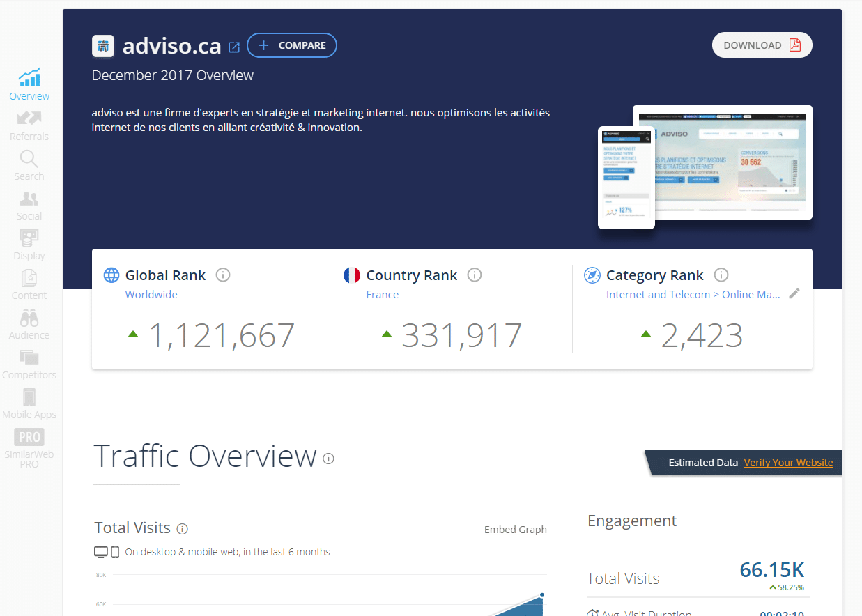Go to Referrals in the sidebar
Screen dimensions: 862x616
point(29,125)
